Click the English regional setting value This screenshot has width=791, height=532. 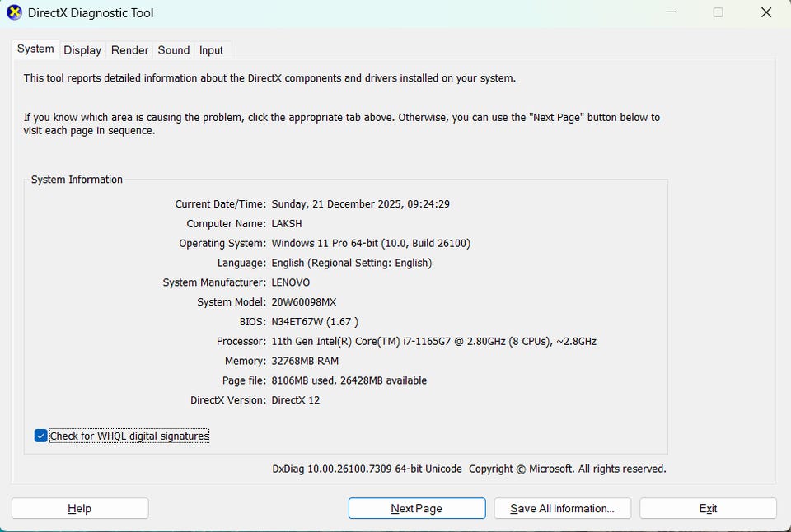352,263
